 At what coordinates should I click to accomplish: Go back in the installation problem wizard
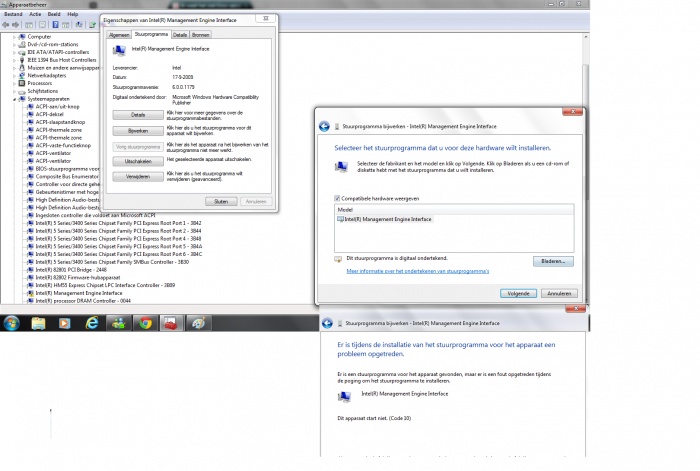click(327, 323)
